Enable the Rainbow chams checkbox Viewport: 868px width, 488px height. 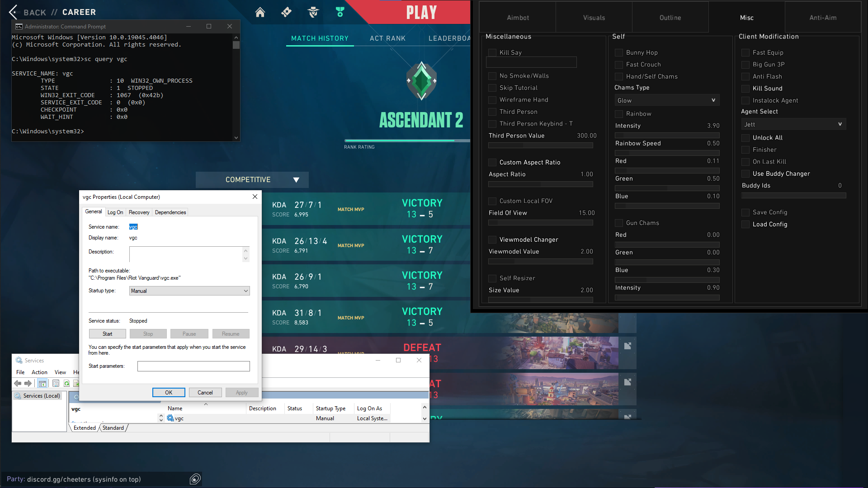pyautogui.click(x=619, y=113)
